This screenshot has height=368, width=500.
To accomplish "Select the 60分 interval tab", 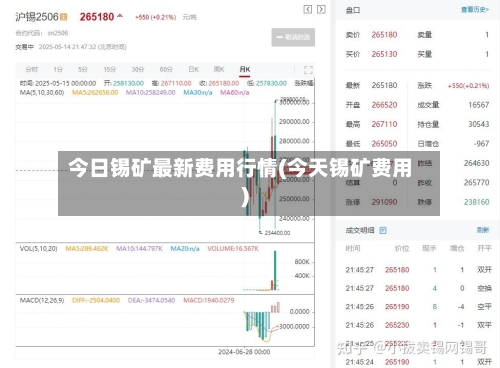I will 166,69.
